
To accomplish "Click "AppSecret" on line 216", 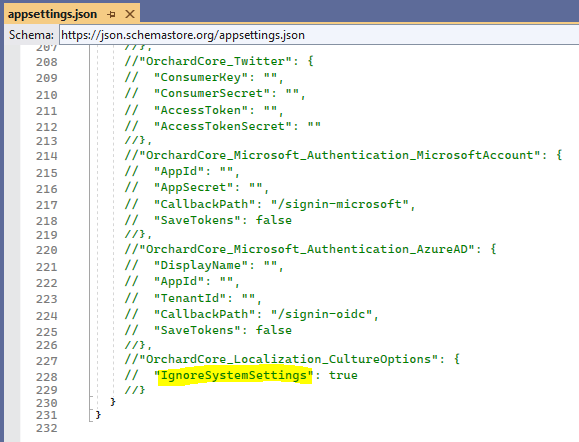I will [x=193, y=187].
